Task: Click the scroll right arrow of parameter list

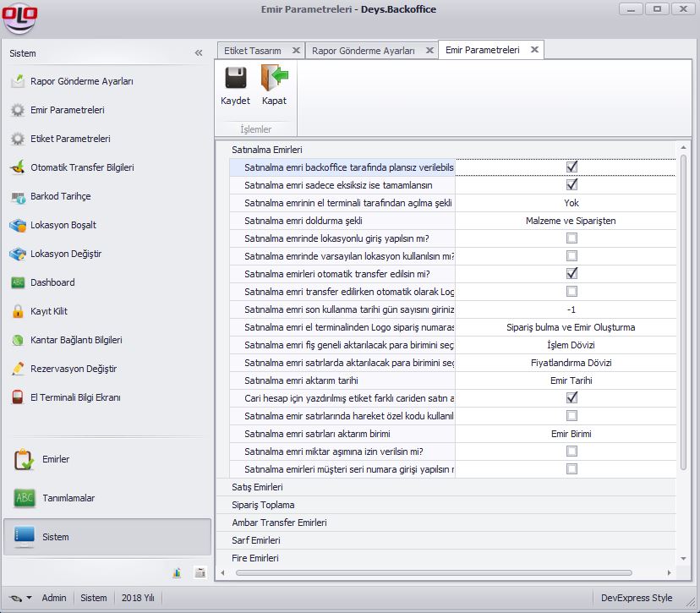Action: coord(670,572)
